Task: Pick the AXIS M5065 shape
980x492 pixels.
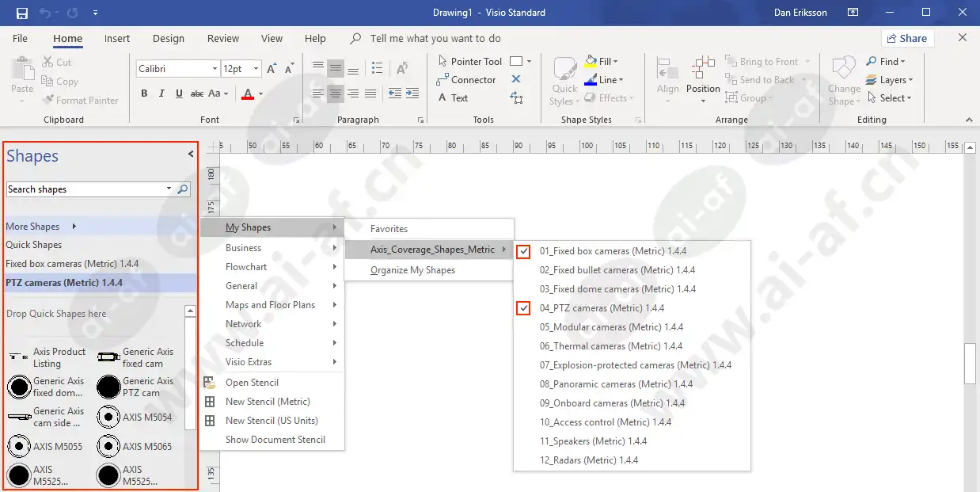Action: 135,447
